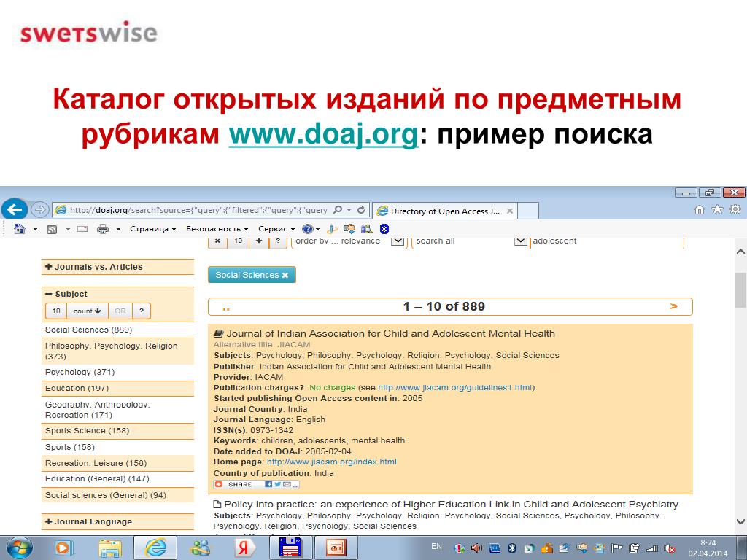Remove the Social Sciences filter tag
Image resolution: width=747 pixels, height=560 pixels.
pos(285,275)
